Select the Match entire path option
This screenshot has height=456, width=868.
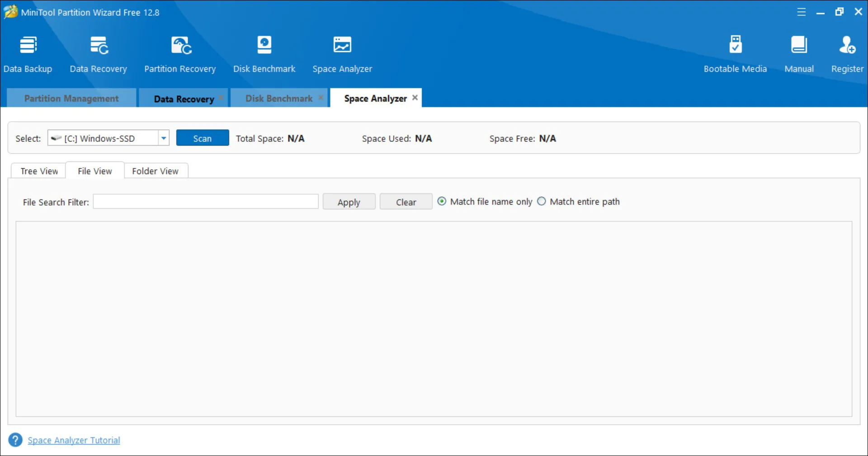click(542, 202)
